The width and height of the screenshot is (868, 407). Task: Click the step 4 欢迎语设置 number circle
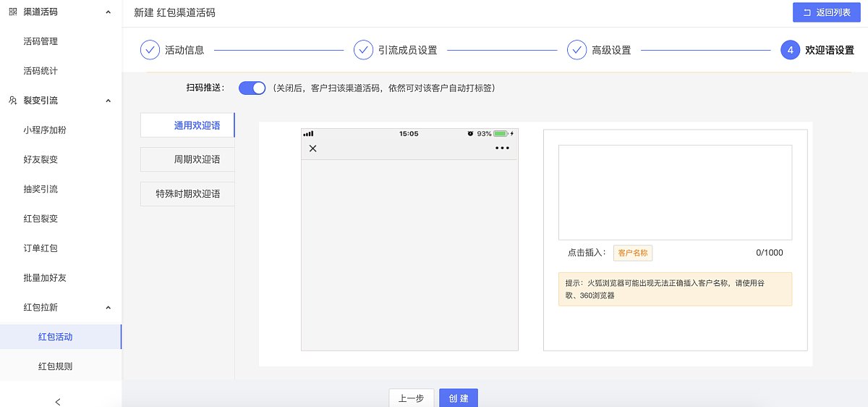(x=790, y=50)
